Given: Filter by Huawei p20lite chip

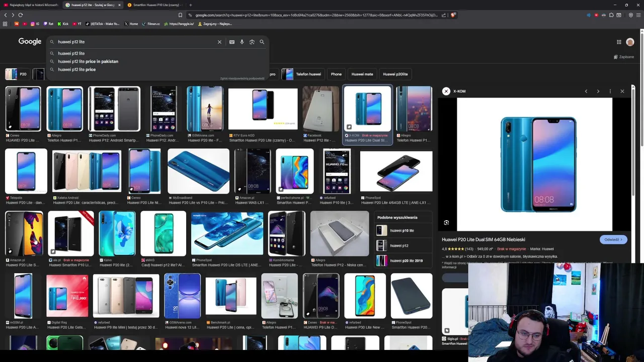Looking at the screenshot, I should 395,74.
